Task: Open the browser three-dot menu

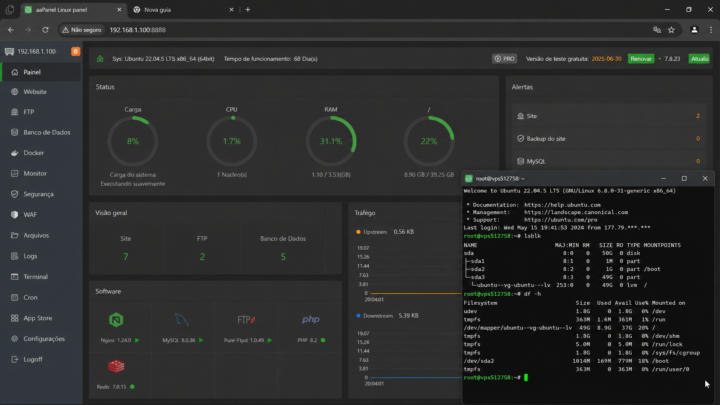Action: (x=711, y=30)
